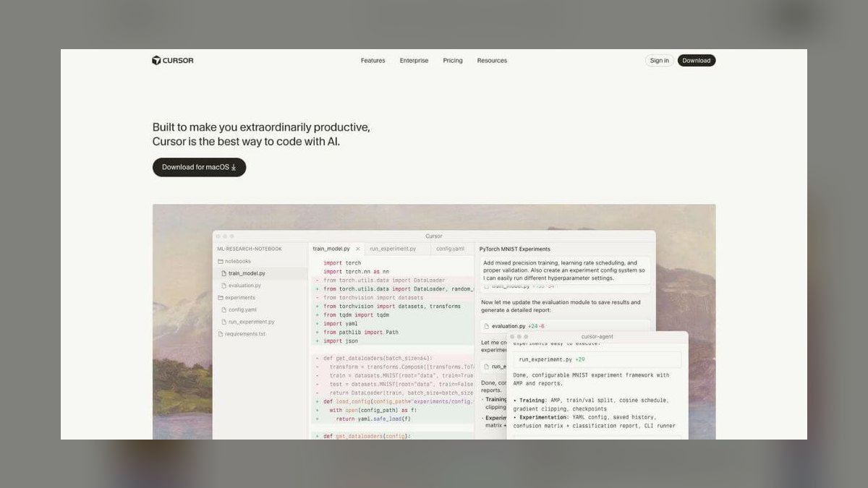Click Download for macOS button
Viewport: 868px width, 488px height.
point(200,167)
